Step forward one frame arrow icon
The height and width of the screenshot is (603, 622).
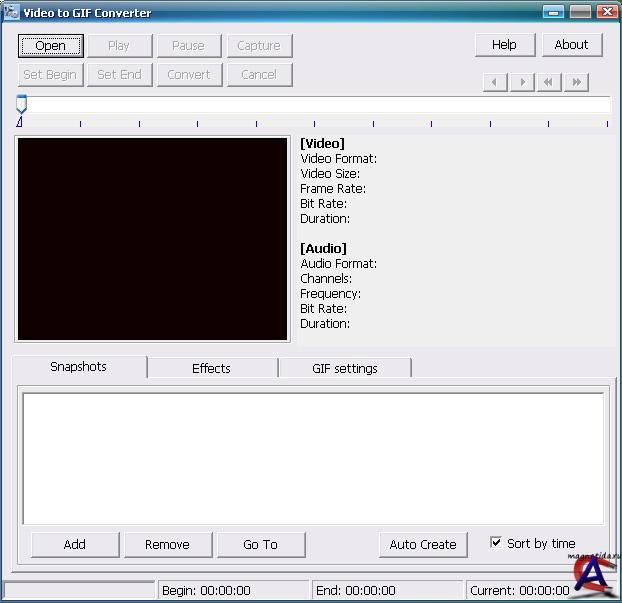[522, 82]
